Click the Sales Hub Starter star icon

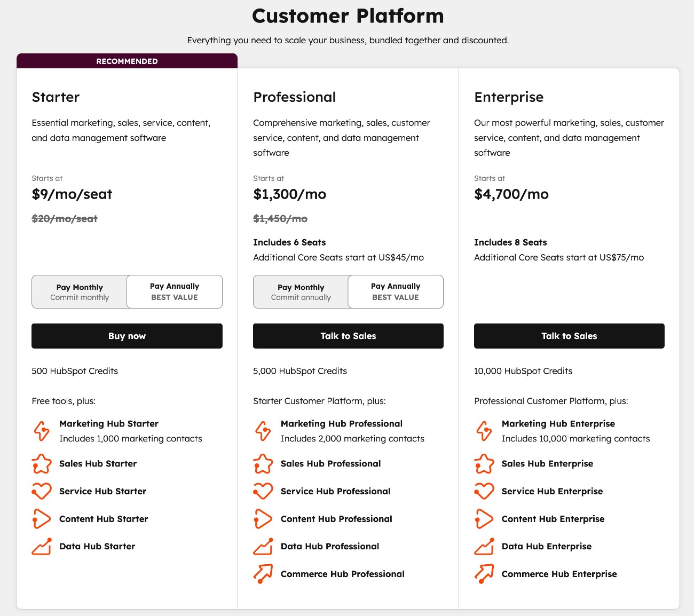(42, 464)
